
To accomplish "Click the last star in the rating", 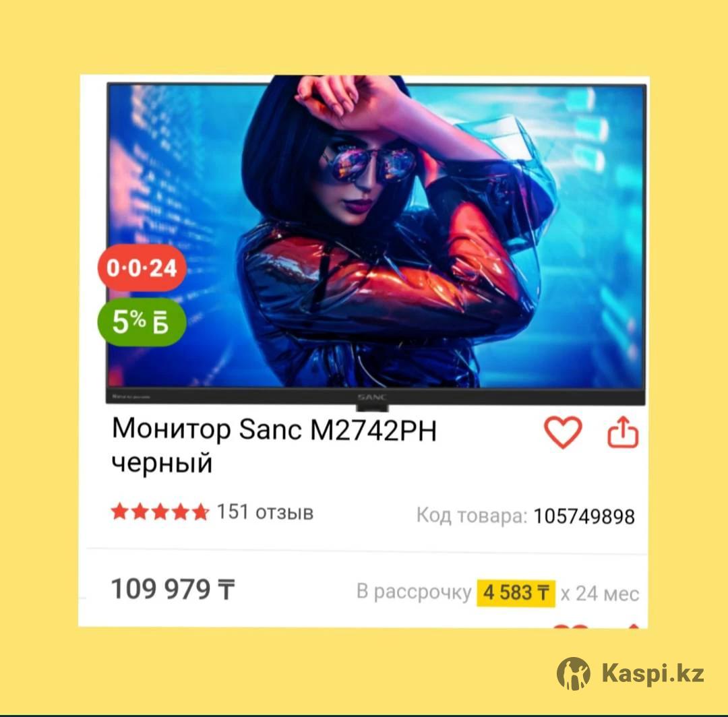I will (200, 512).
